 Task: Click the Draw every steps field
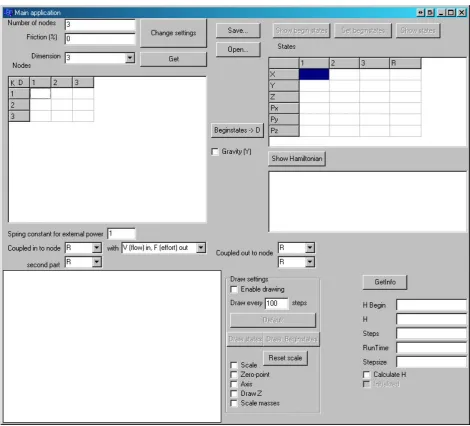pyautogui.click(x=276, y=303)
